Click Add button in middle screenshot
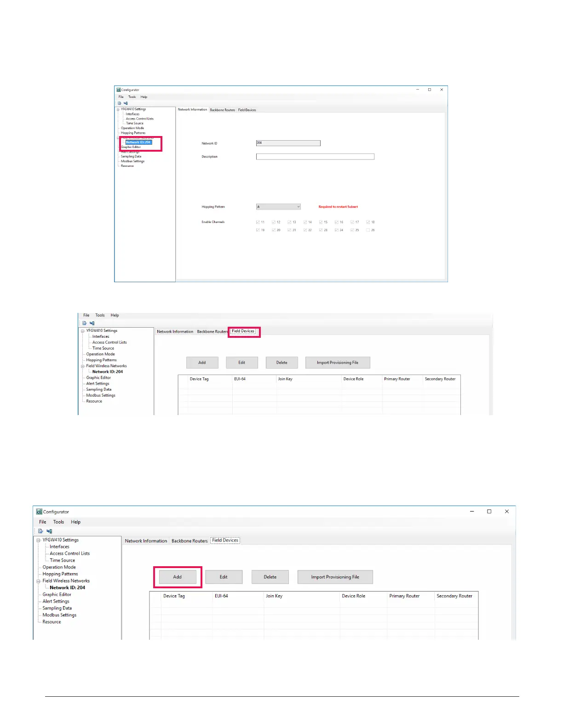Viewport: 563px width, 728px height. tap(202, 363)
